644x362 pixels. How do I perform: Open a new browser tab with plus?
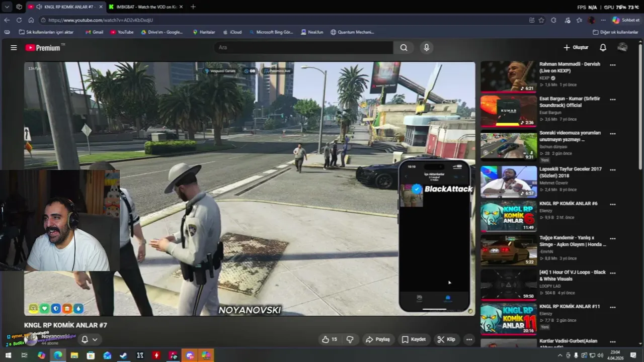[x=193, y=7]
